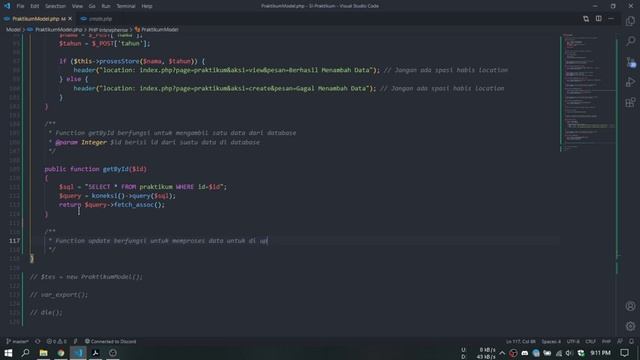Open the Accounts menu in activity bar

630,306
